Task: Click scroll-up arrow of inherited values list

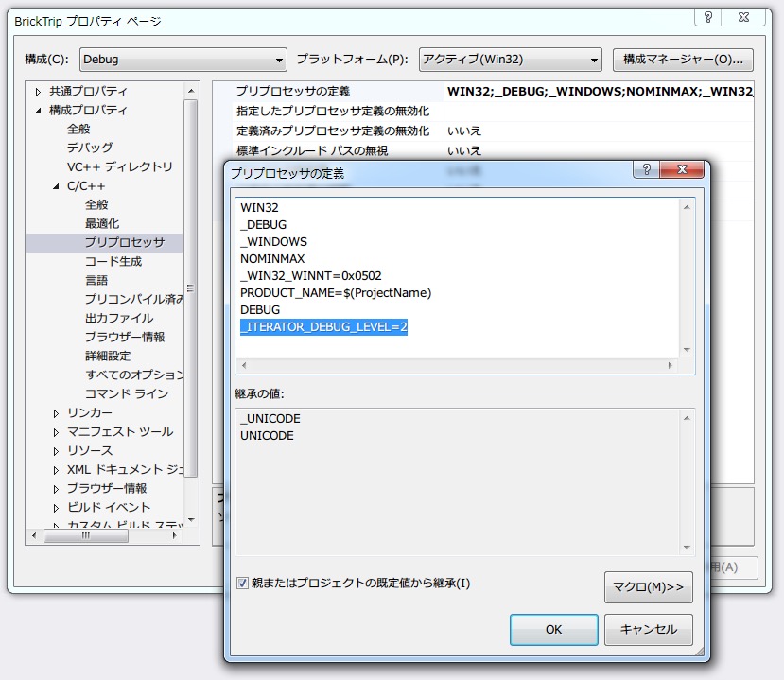Action: tap(687, 417)
